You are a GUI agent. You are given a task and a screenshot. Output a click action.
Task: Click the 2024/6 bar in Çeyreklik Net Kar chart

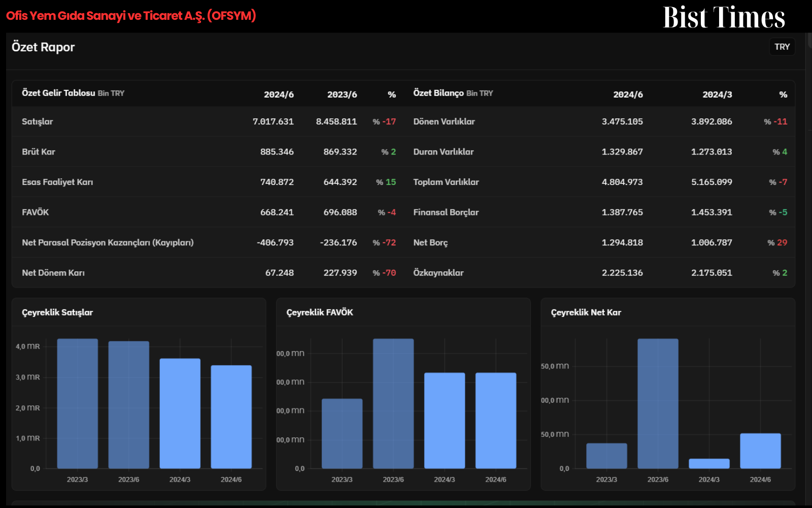tap(760, 451)
